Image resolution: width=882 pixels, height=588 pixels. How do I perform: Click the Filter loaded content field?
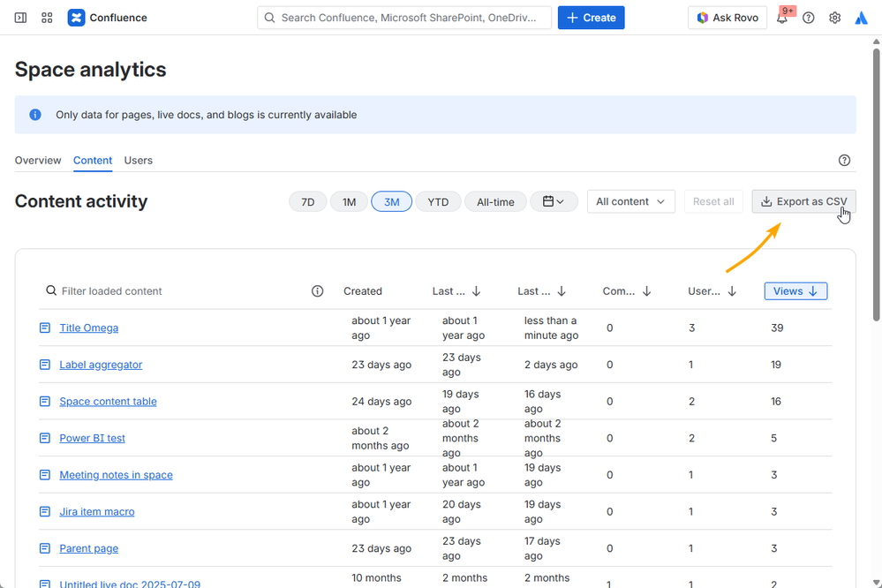[x=175, y=290]
